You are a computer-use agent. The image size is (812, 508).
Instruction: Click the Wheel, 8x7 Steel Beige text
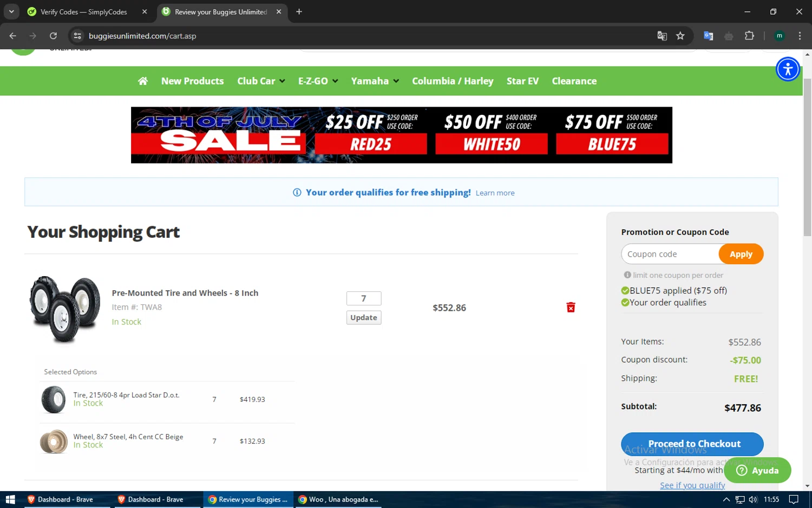pyautogui.click(x=128, y=437)
